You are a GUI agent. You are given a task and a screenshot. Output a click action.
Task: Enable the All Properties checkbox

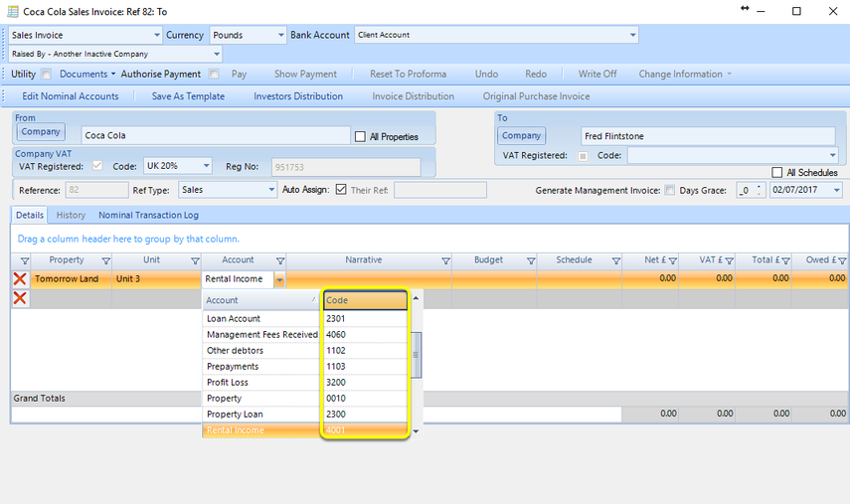click(360, 136)
